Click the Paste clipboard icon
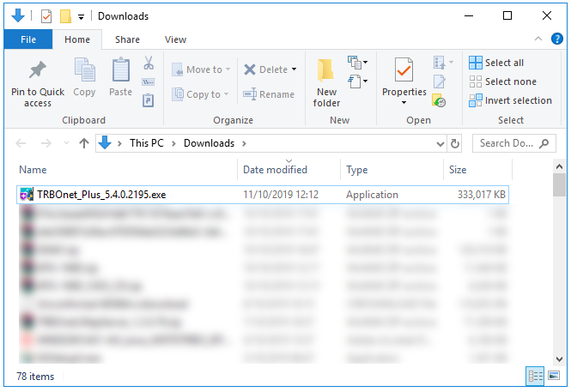This screenshot has width=571, height=392. click(x=121, y=71)
